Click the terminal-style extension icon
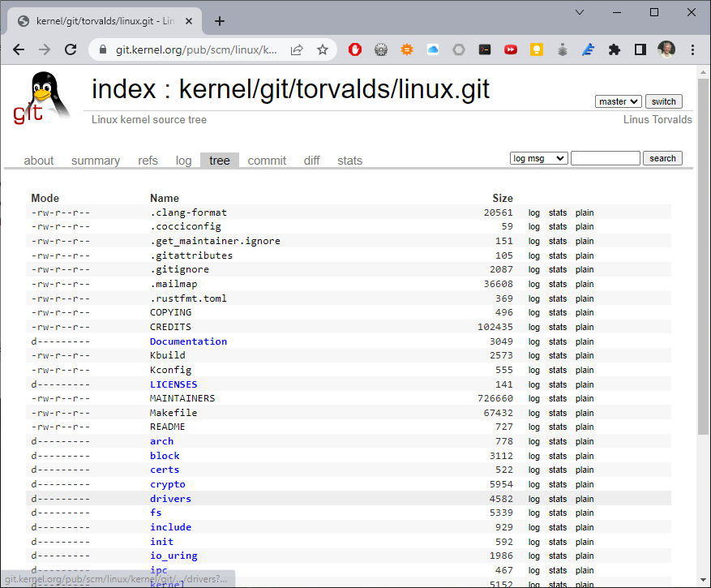Screen dimensions: 711x588 [x=485, y=49]
